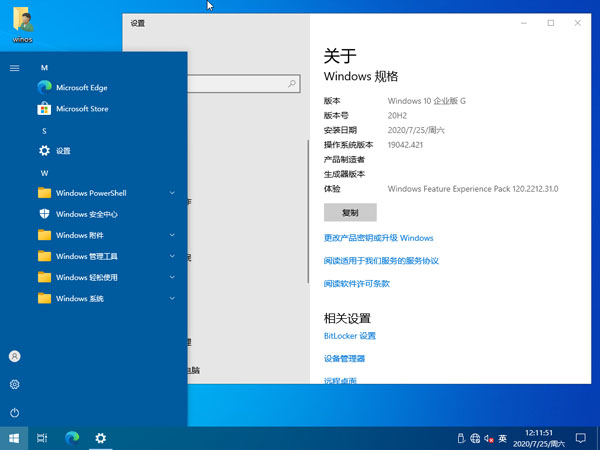
Task: Click the Windows Start button
Action: [14, 438]
